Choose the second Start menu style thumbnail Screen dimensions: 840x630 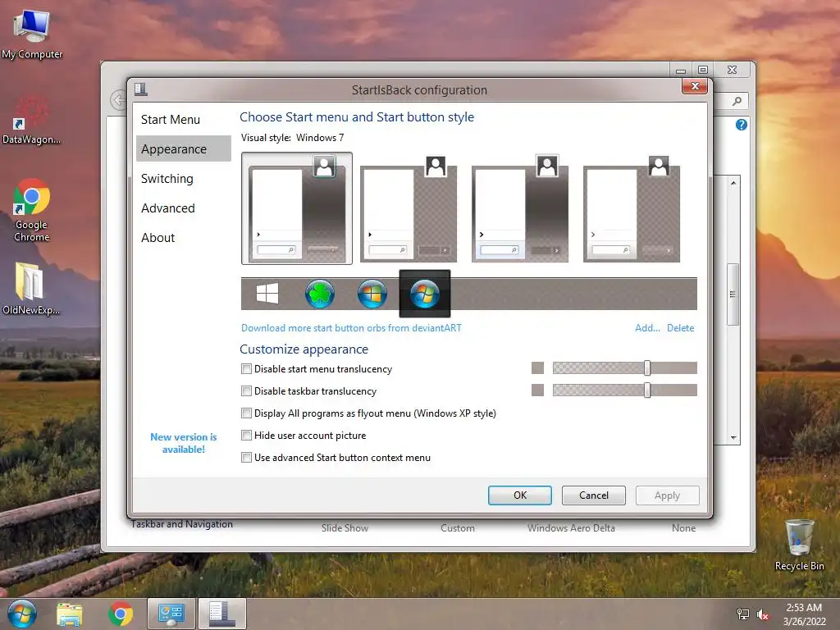(409, 208)
